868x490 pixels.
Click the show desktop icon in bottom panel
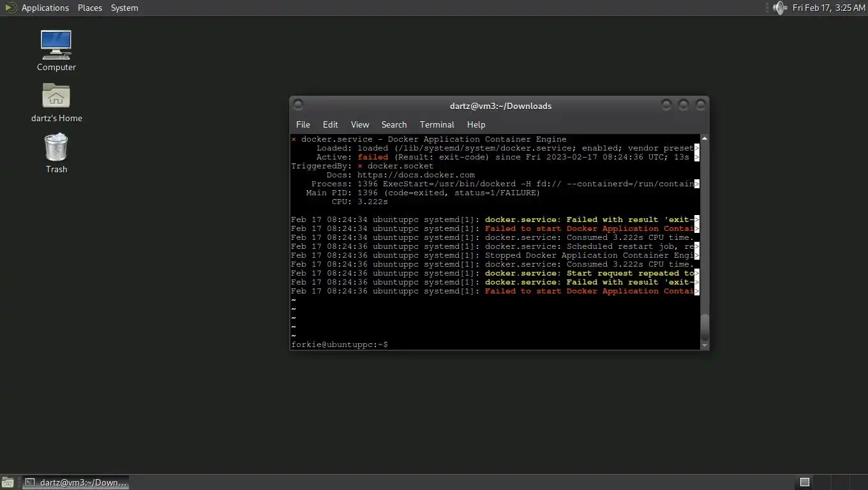click(7, 482)
